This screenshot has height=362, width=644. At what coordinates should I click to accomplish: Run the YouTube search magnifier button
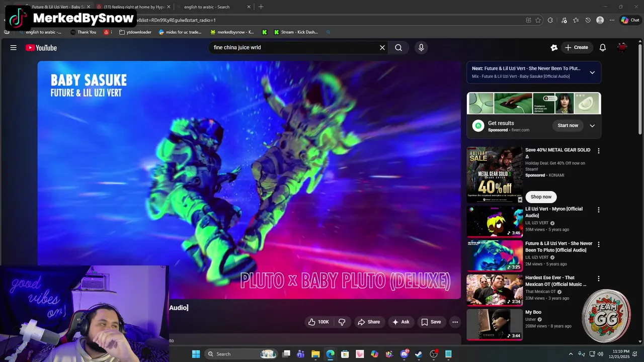[x=398, y=48]
